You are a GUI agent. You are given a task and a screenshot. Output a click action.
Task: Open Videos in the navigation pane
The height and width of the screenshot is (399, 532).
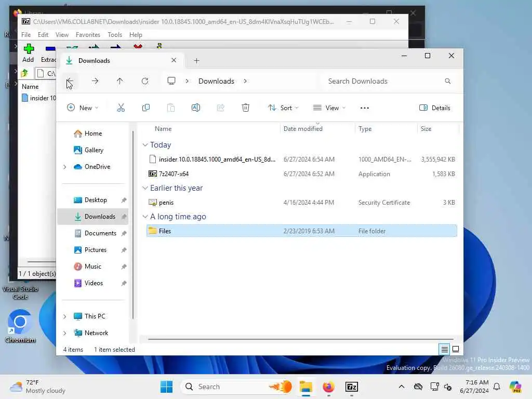[x=94, y=283]
